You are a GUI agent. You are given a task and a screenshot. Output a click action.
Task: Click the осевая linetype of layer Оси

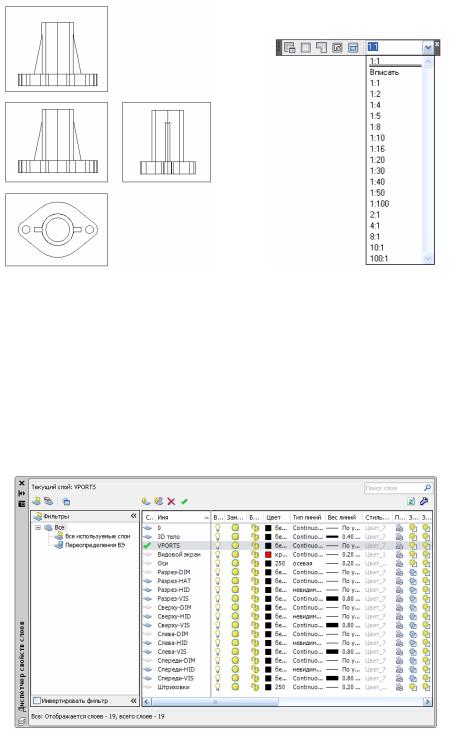[x=302, y=563]
